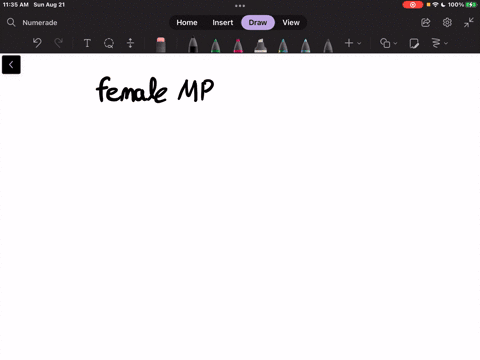
Task: Tap the battery status indicator
Action: (471, 5)
